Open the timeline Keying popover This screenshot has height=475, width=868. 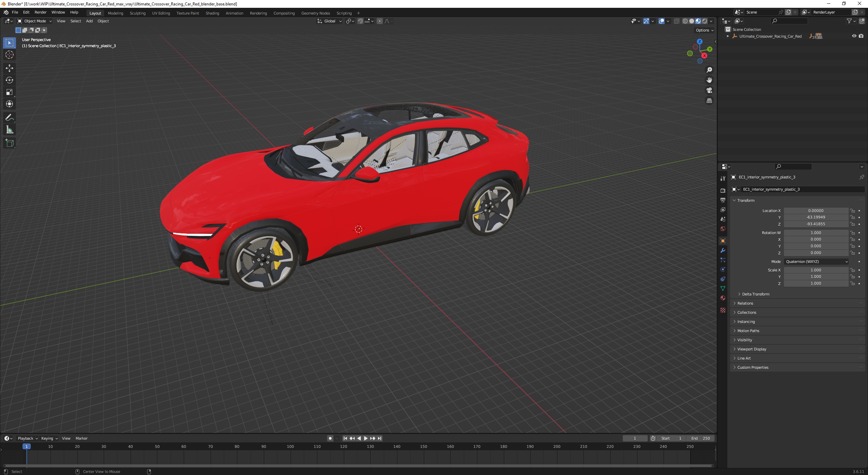49,438
